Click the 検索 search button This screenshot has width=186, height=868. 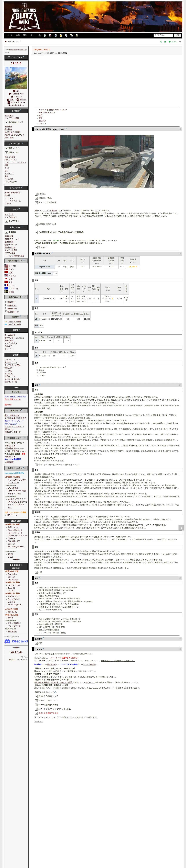(x=178, y=35)
